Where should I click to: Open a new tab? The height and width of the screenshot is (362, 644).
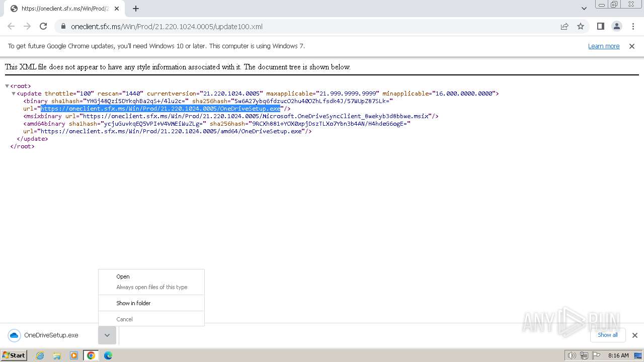pos(136,9)
